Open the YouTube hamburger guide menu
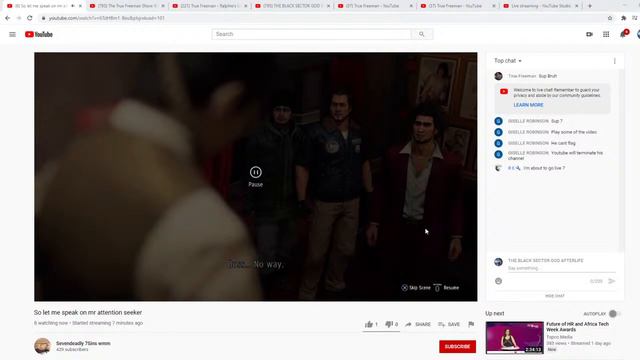Screen dimensions: 640x360 click(12, 34)
